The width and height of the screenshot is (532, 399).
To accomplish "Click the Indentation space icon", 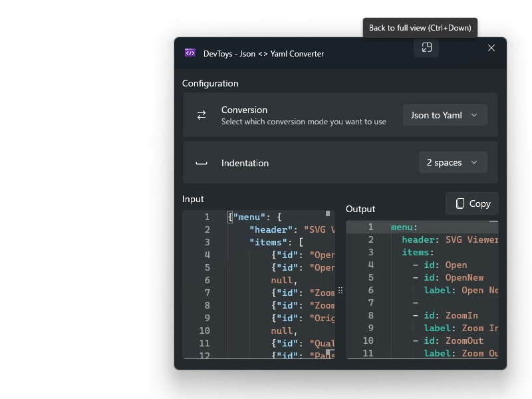I will click(201, 163).
